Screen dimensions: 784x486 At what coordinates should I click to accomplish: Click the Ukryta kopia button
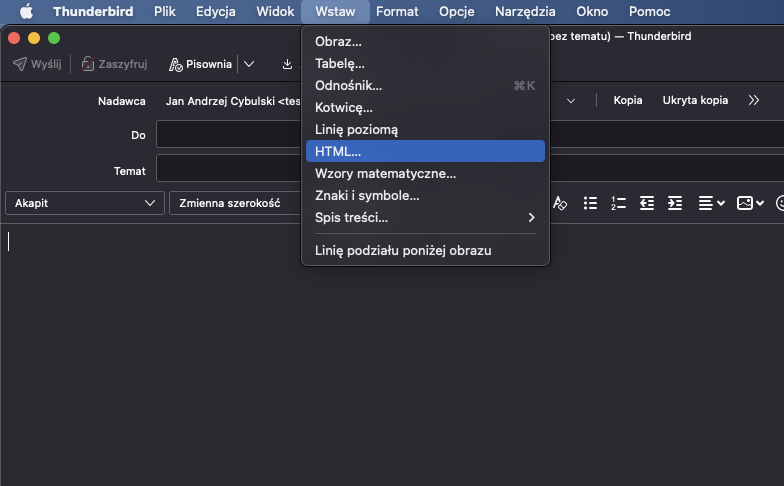(x=695, y=100)
